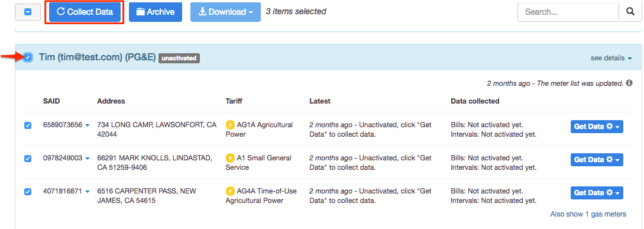Click into the Search input field

point(568,12)
